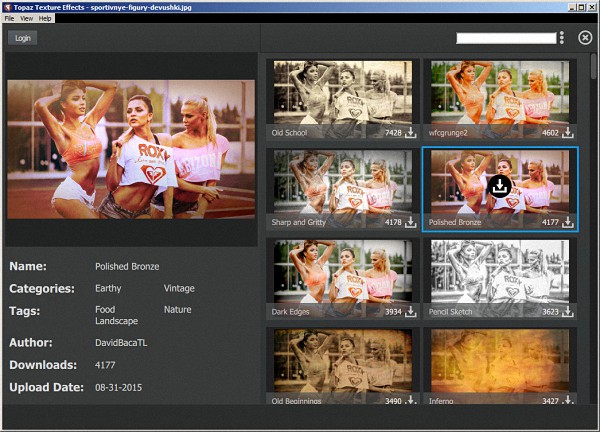The width and height of the screenshot is (600, 432).
Task: Click the Login button
Action: (x=23, y=38)
